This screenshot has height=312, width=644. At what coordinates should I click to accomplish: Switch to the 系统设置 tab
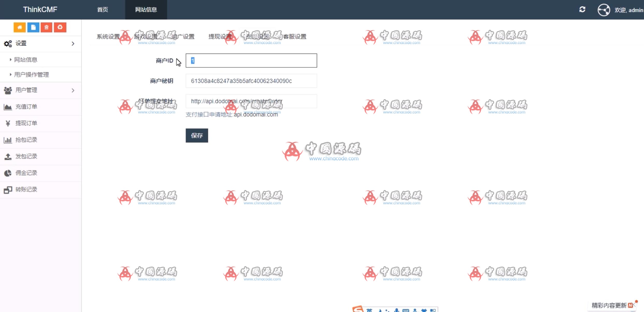[x=108, y=37]
